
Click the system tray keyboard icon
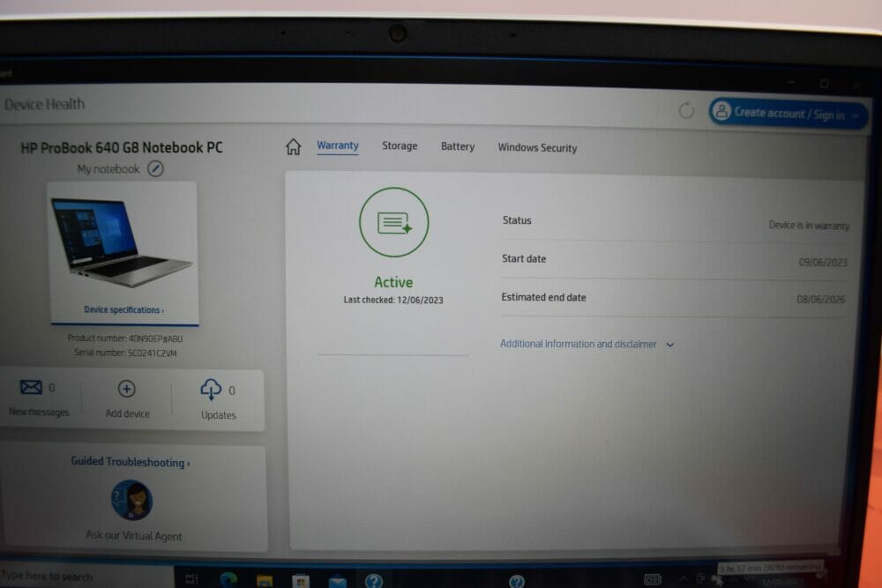click(653, 579)
